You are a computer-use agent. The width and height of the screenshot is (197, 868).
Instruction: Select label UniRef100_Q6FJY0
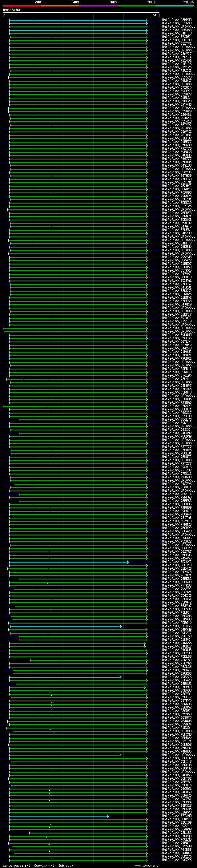tap(177, 565)
